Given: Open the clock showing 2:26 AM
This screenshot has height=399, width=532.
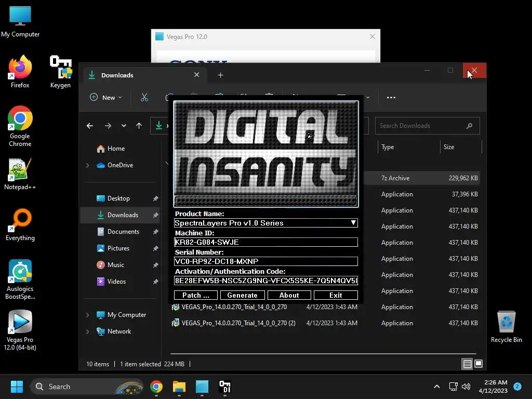Looking at the screenshot, I should tap(493, 387).
